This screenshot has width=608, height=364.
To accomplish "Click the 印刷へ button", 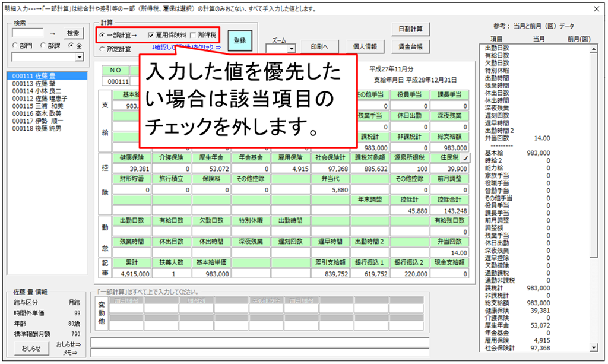I will tap(319, 46).
